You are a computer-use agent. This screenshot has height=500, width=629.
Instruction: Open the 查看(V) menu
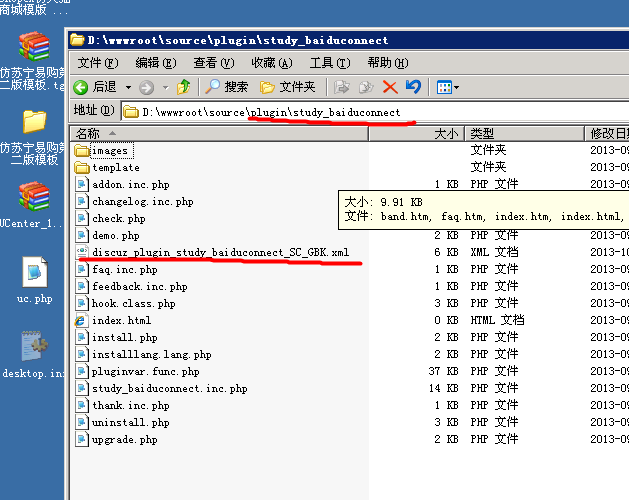pos(214,63)
